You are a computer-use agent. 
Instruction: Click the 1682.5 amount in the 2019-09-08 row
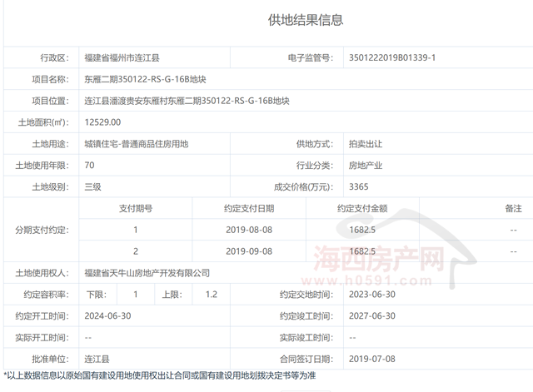362,251
